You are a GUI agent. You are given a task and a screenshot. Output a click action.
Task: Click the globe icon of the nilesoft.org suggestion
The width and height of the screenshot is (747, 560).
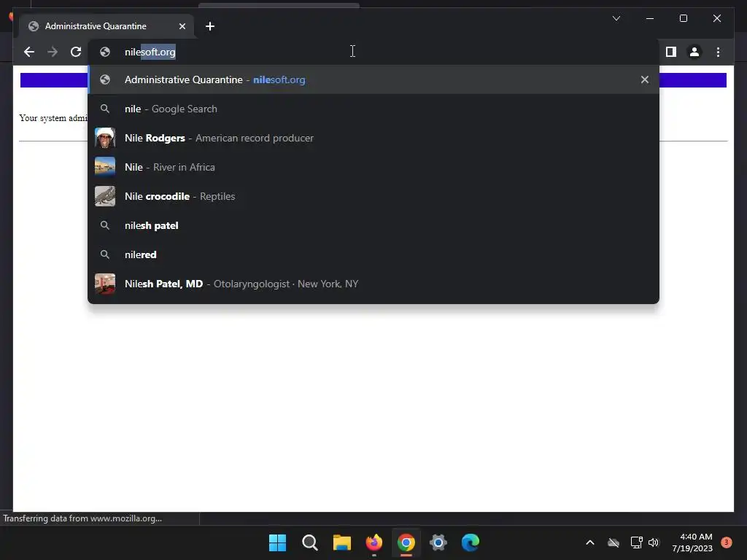point(105,79)
